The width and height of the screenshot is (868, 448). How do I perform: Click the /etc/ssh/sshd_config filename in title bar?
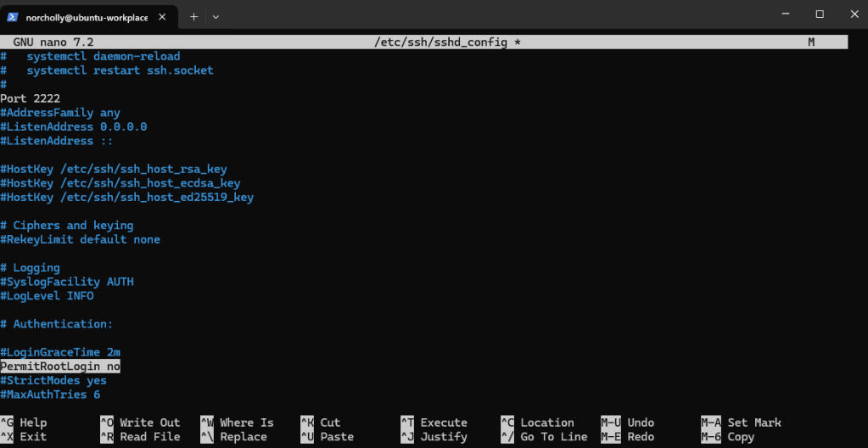[x=440, y=42]
